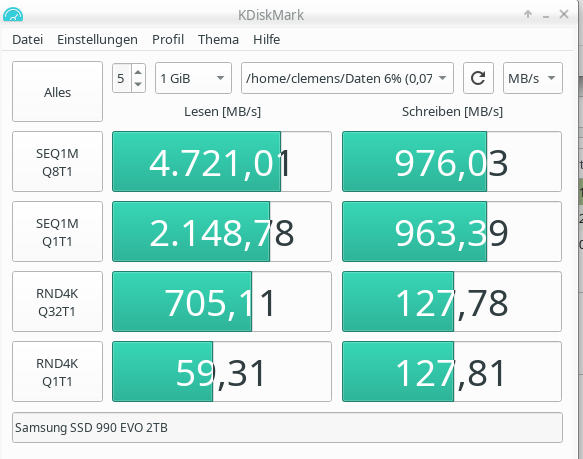Open the Einstellungen menu
This screenshot has height=459, width=583.
97,39
